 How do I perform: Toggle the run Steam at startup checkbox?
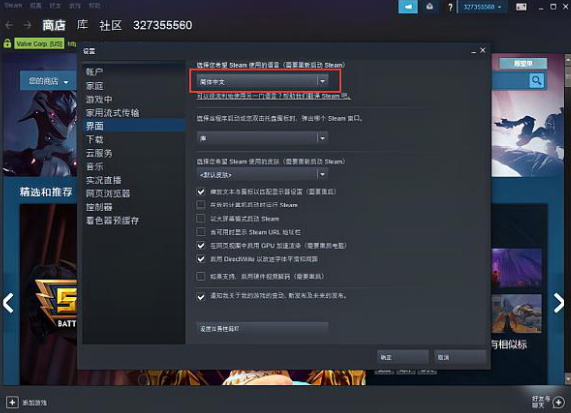[201, 205]
